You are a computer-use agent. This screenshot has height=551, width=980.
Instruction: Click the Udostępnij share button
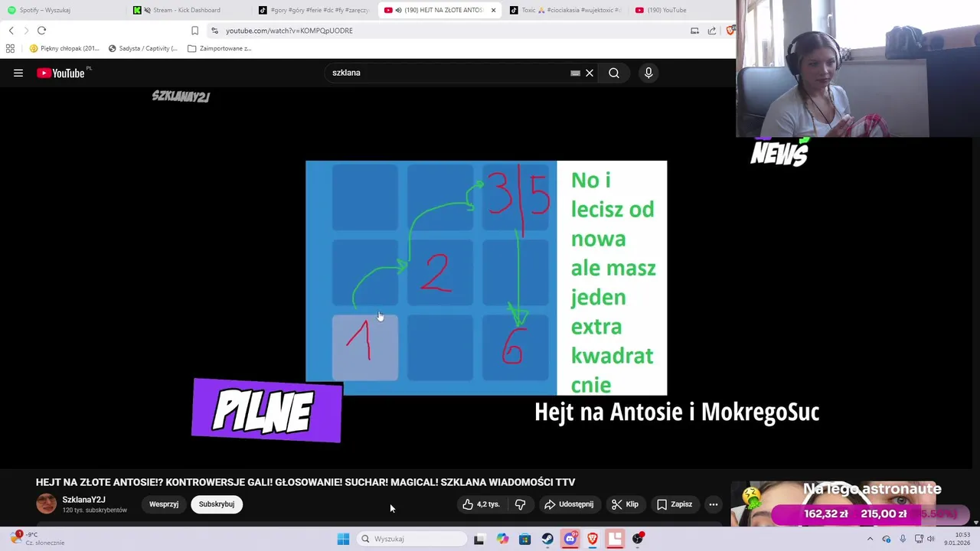[569, 504]
